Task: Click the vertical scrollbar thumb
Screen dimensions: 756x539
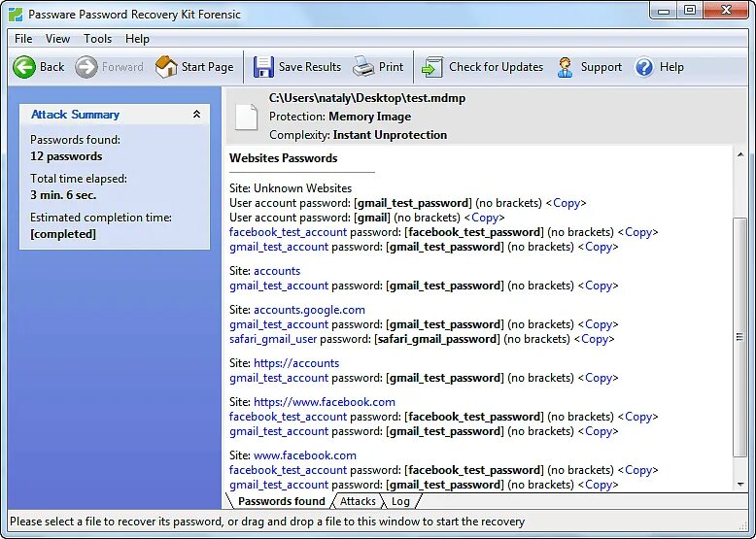Action: tap(740, 337)
